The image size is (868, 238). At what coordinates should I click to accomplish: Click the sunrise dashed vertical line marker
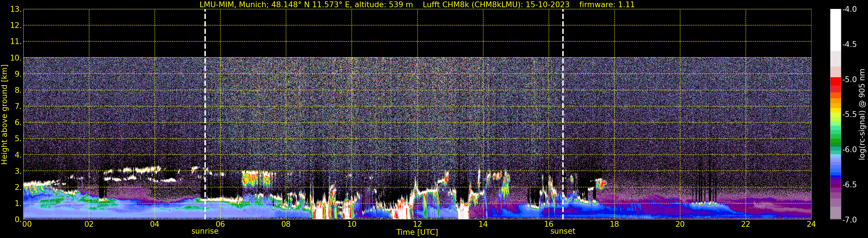(x=205, y=114)
